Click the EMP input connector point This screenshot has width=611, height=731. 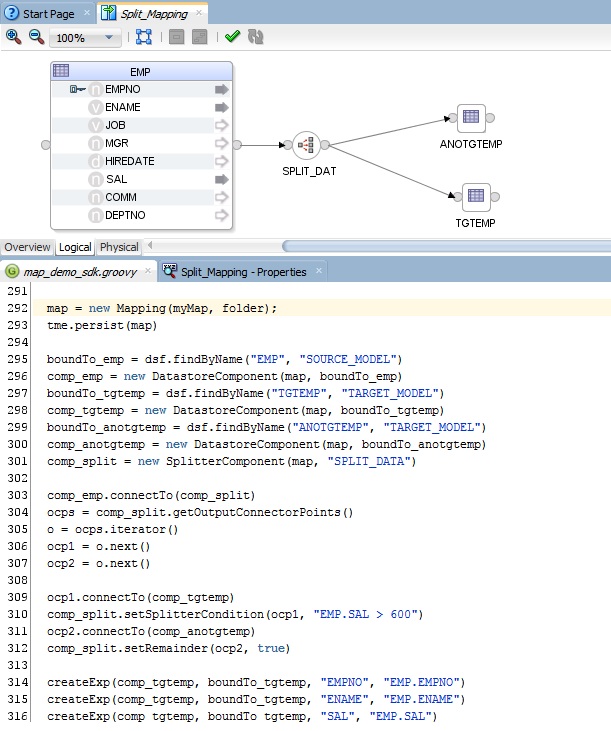click(46, 145)
